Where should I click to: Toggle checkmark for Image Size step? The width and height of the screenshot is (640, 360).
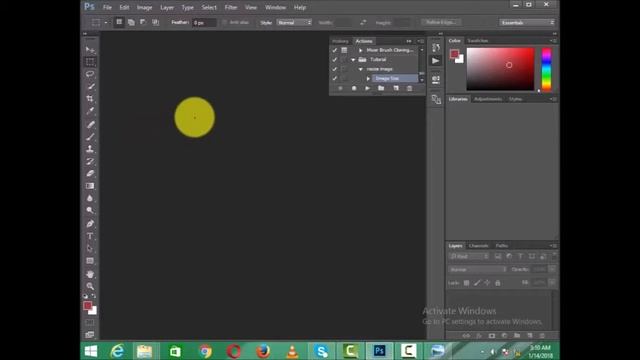click(335, 78)
